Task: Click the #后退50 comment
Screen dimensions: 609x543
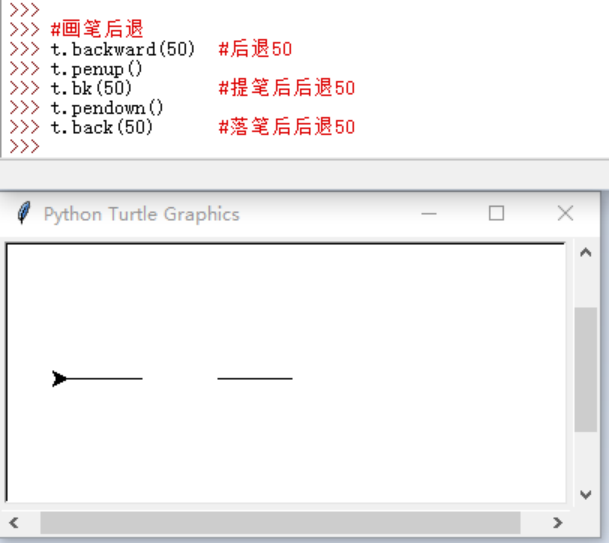Action: click(x=255, y=49)
